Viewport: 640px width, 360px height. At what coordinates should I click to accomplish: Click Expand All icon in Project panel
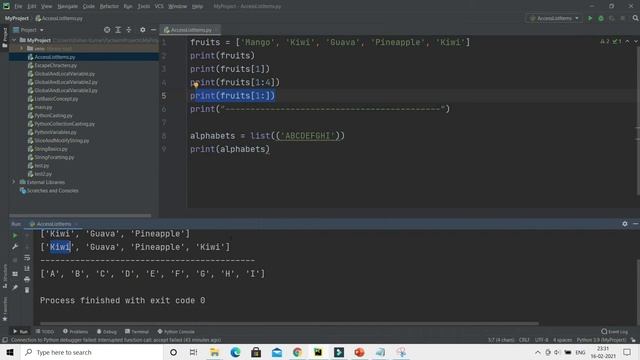coord(118,30)
